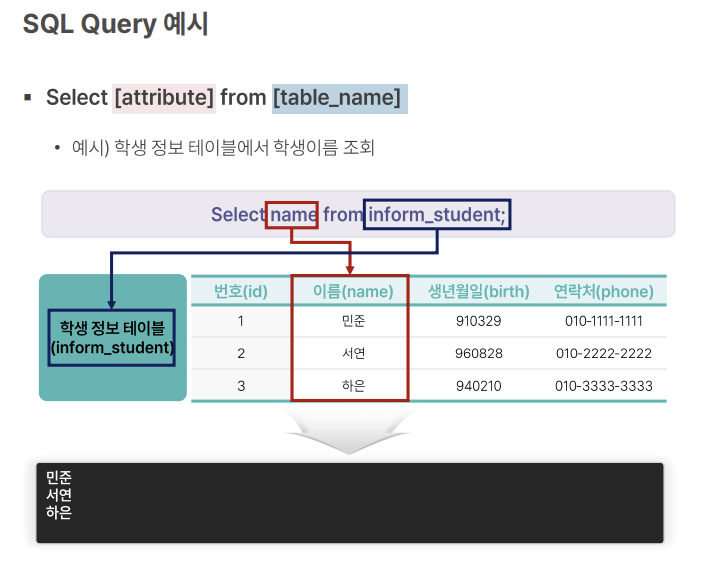Viewport: 705px width, 580px height.
Task: Click the table cell '서연'
Action: tap(353, 353)
